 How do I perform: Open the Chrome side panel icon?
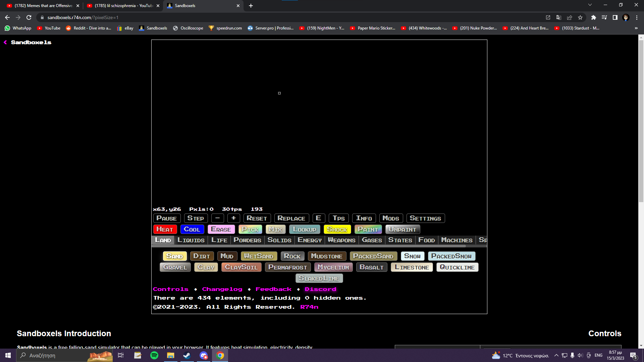[615, 17]
